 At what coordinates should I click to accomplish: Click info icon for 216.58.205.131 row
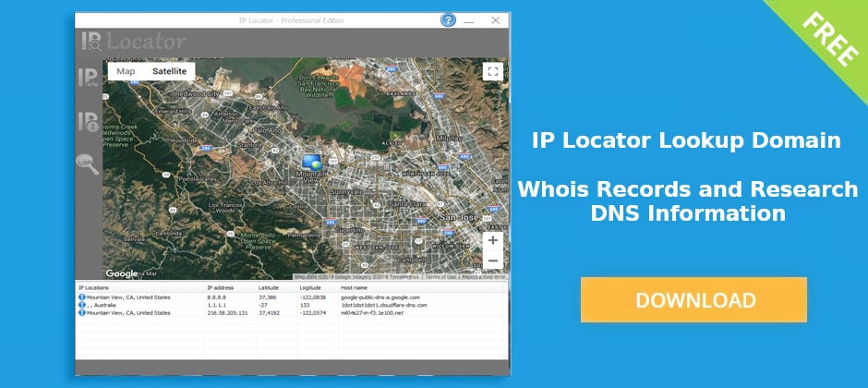tap(82, 313)
